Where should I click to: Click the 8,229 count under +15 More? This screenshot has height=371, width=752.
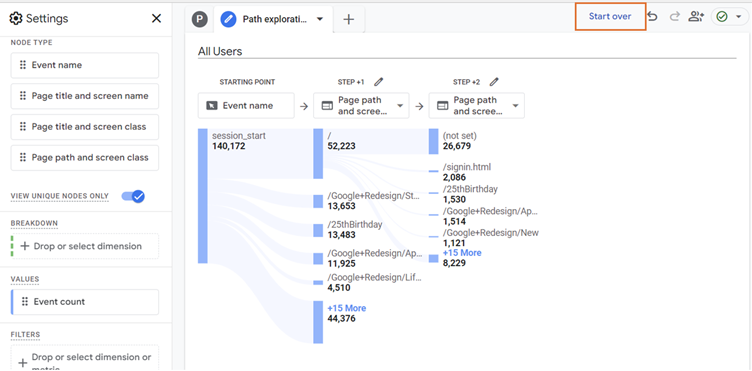(455, 263)
